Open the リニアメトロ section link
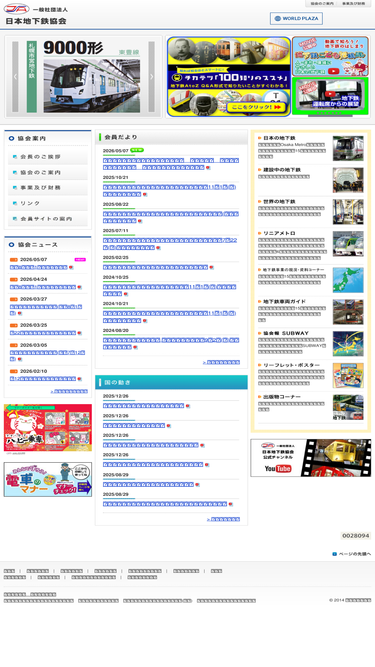The image size is (375, 667). click(x=279, y=233)
